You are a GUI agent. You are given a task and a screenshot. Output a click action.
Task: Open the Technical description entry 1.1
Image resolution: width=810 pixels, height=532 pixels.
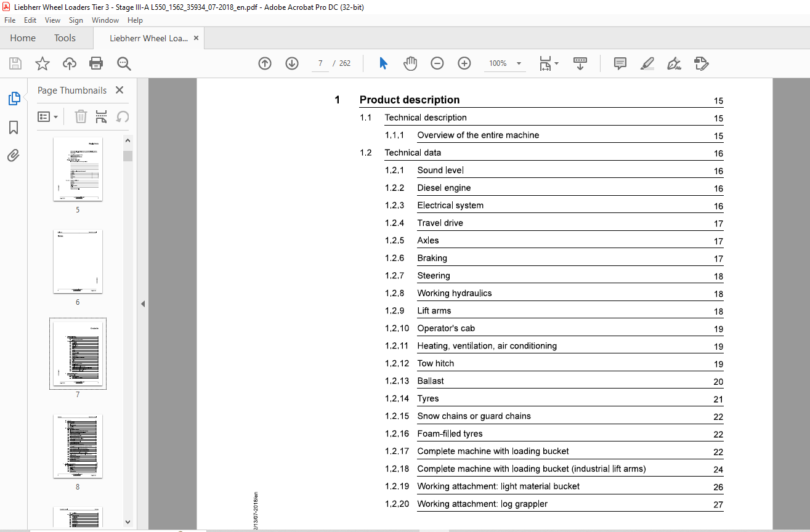[426, 118]
